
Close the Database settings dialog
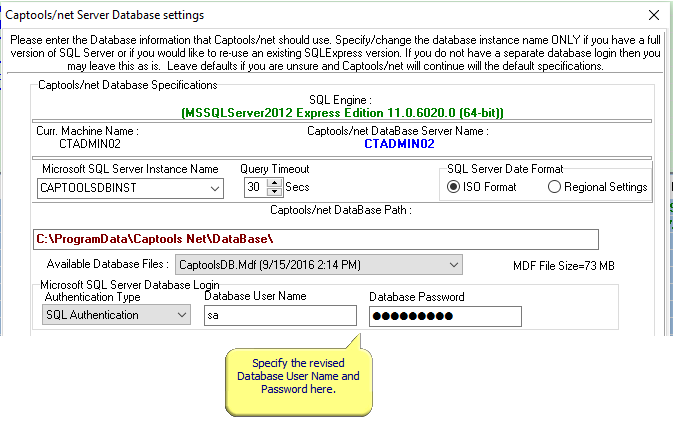point(654,15)
